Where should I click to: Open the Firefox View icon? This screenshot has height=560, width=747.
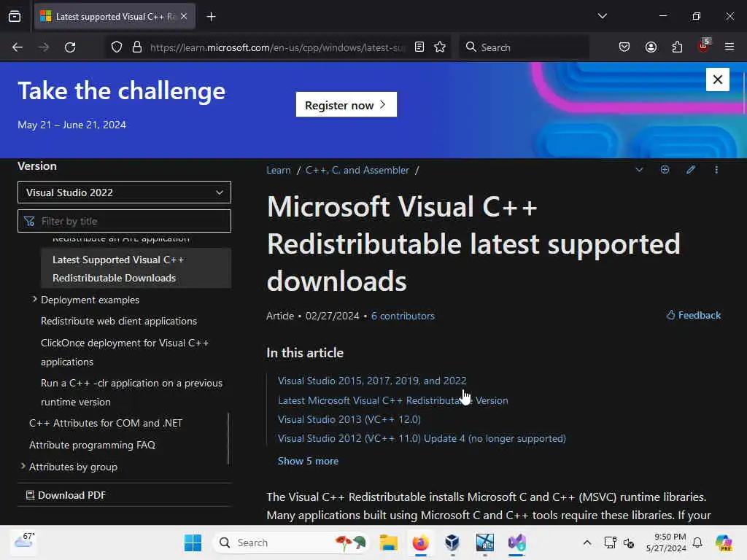[x=15, y=17]
